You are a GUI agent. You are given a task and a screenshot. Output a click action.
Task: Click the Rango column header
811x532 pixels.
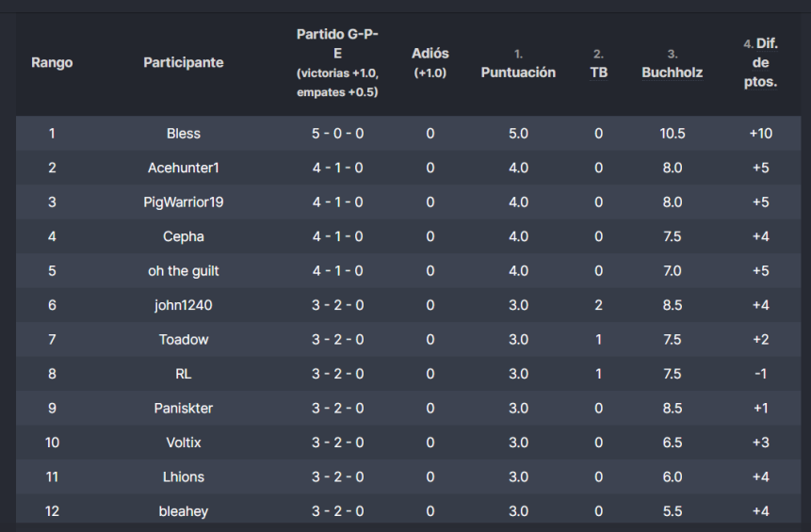click(x=52, y=62)
